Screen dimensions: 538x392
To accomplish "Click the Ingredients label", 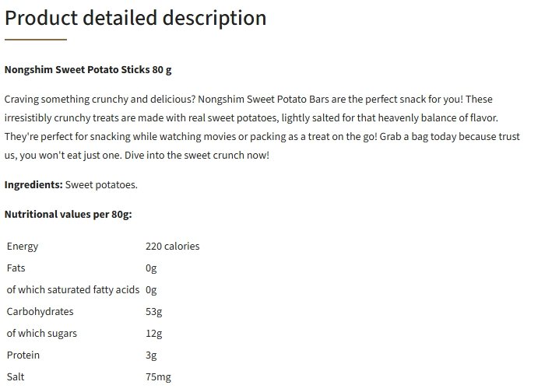I will click(33, 184).
